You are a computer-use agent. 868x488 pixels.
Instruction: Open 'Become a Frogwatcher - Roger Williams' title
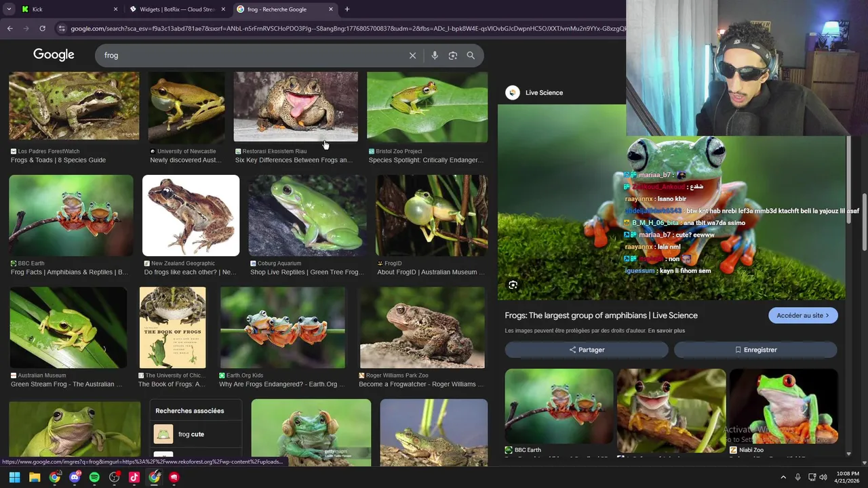pos(421,384)
